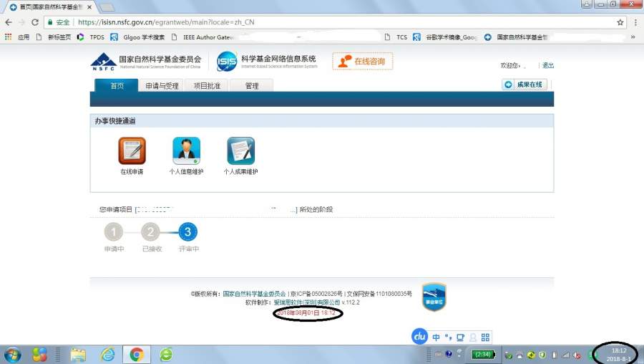Click stage 1 circle 申请中
This screenshot has width=644, height=364.
pyautogui.click(x=114, y=232)
